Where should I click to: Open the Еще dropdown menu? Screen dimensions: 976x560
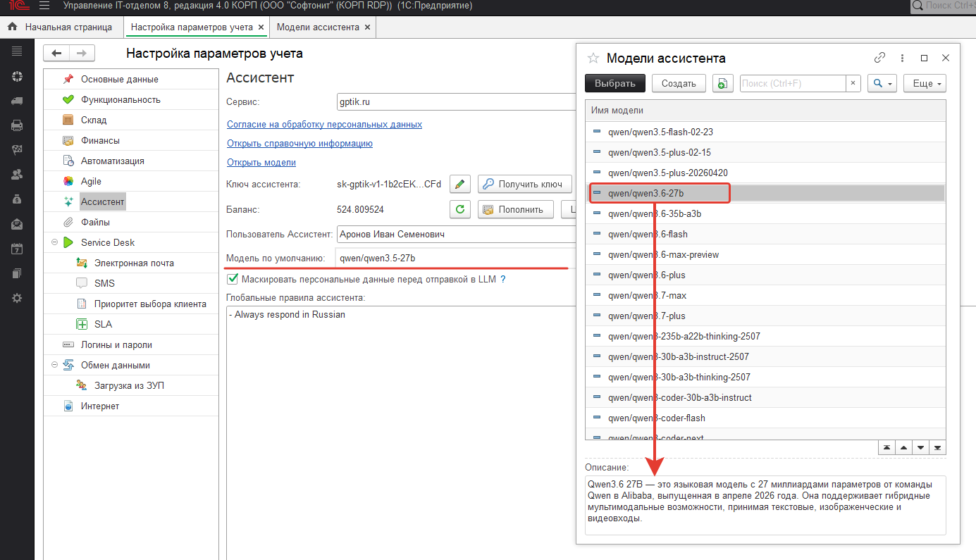point(925,83)
